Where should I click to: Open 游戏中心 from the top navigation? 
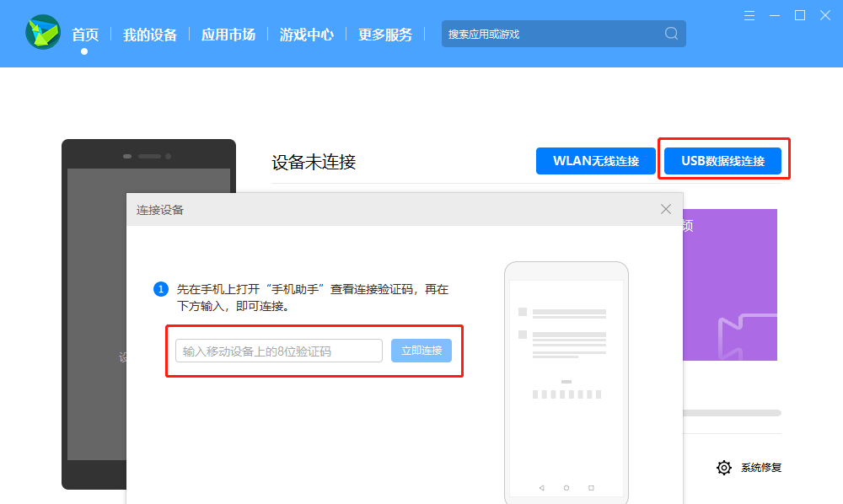click(307, 35)
